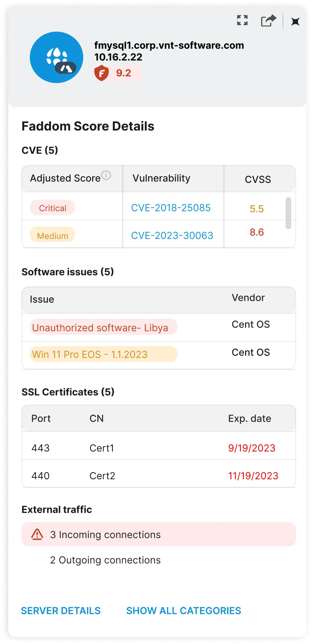Click the Adjusted Score column header
Screen dimensions: 312x644
tap(65, 178)
